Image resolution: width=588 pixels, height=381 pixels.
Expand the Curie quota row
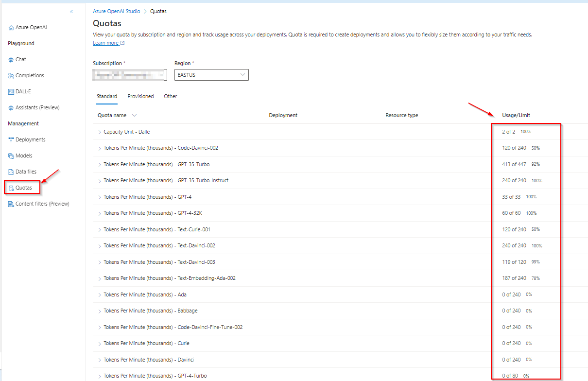click(x=100, y=344)
